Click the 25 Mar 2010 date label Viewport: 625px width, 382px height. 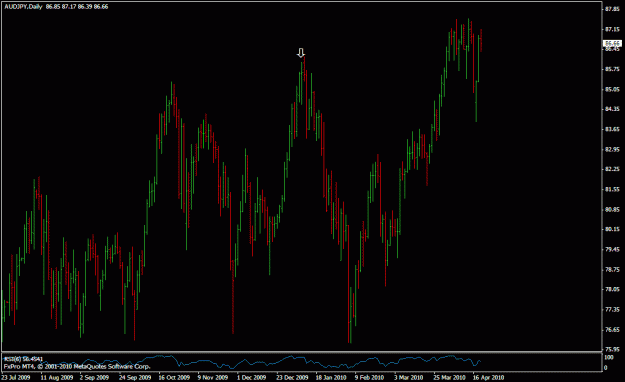click(449, 377)
